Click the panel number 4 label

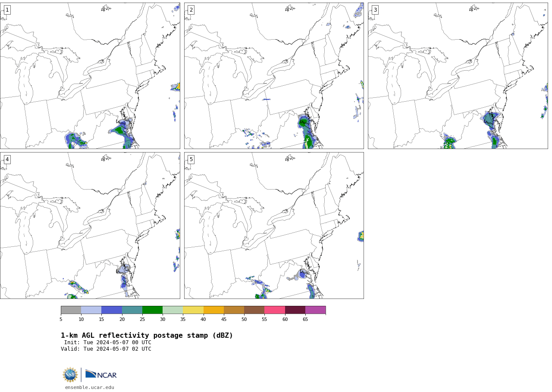(x=7, y=159)
